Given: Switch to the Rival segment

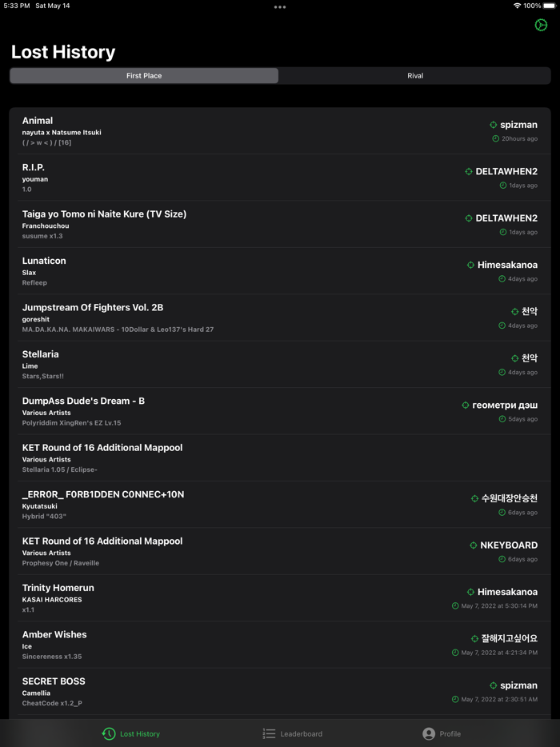Looking at the screenshot, I should pyautogui.click(x=414, y=76).
